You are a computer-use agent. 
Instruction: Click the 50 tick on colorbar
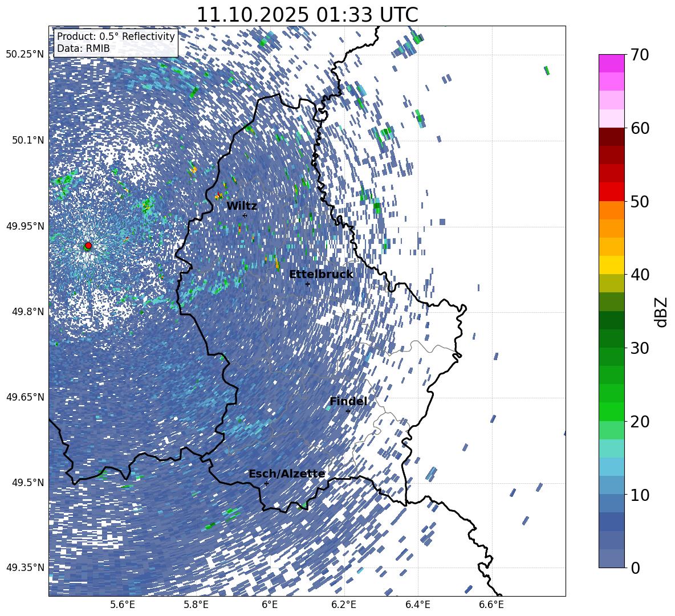click(640, 201)
